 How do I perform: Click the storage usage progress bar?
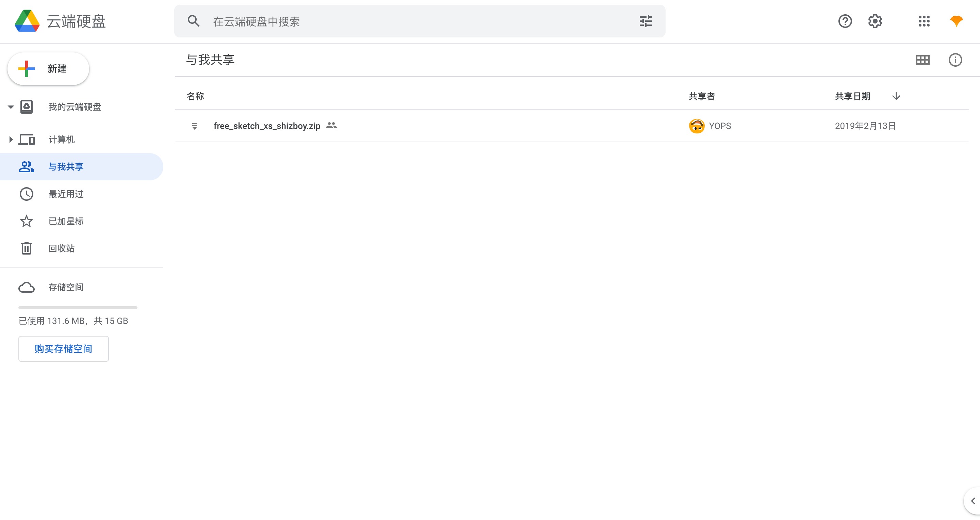pos(78,307)
